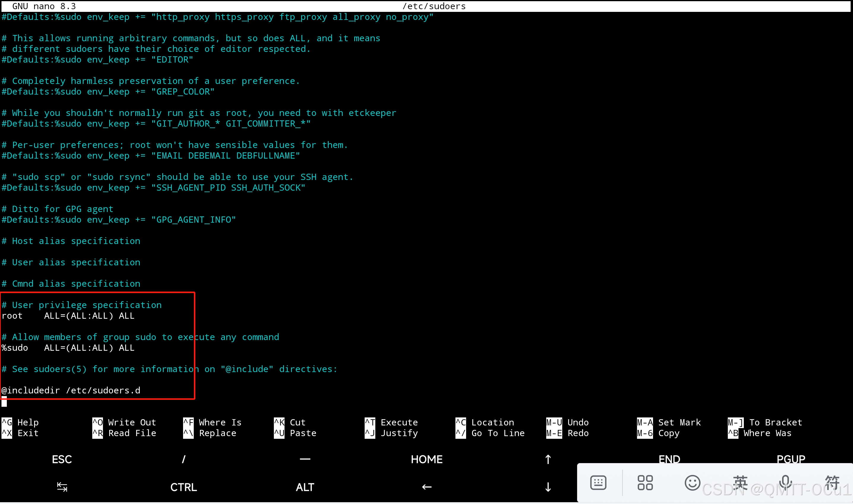Open the keyboard switcher icon
853x504 pixels.
tap(598, 483)
